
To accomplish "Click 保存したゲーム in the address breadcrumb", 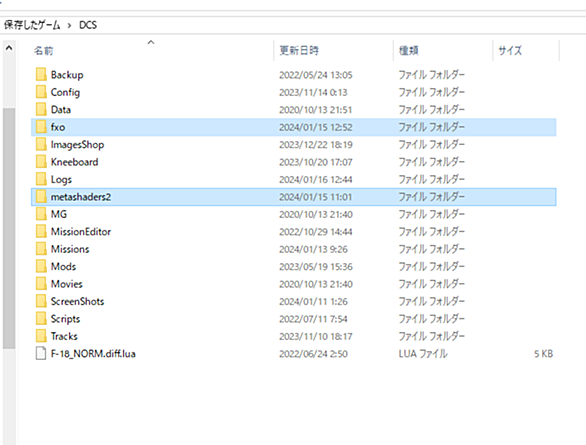I will tap(32, 25).
